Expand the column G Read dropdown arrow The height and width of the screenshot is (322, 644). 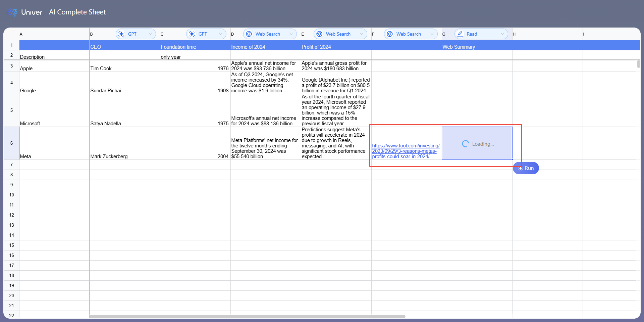tap(502, 34)
